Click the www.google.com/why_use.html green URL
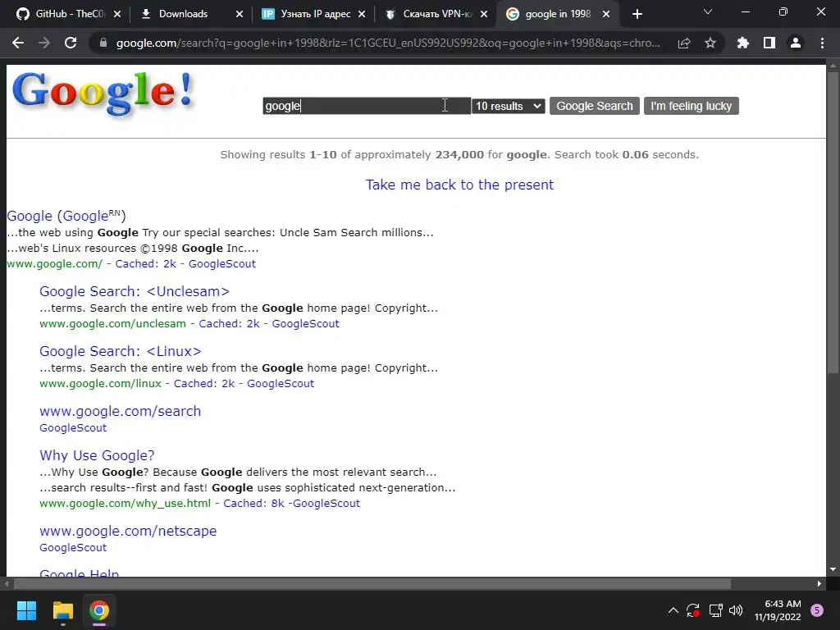840x630 pixels. click(x=125, y=503)
